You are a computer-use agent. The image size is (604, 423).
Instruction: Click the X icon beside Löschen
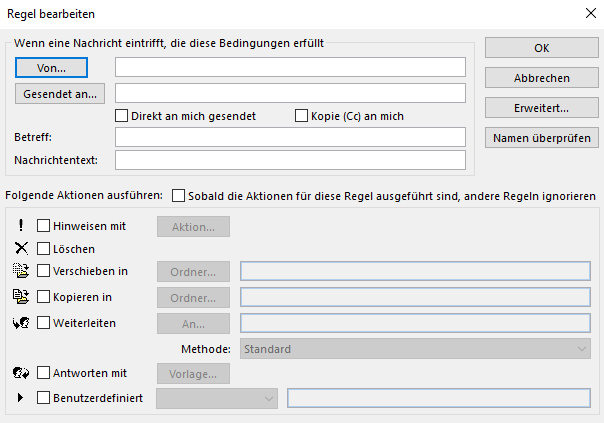[21, 248]
